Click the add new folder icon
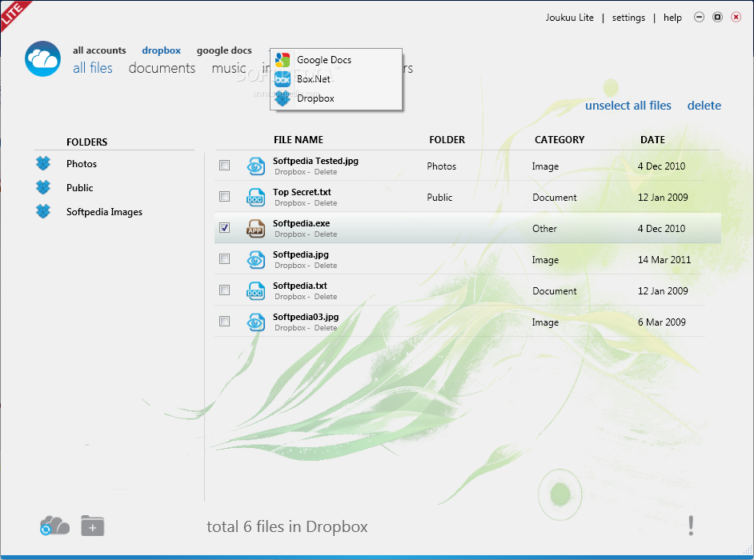 pyautogui.click(x=92, y=526)
